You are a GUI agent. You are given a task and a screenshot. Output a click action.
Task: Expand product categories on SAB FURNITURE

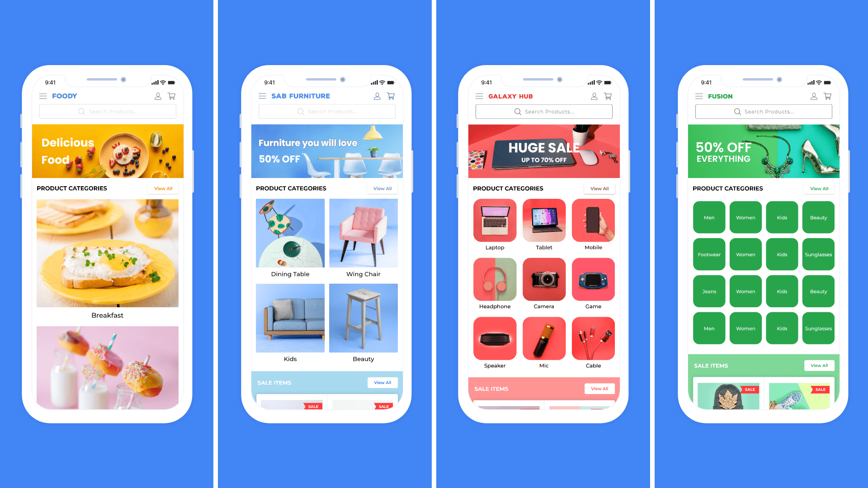coord(382,188)
